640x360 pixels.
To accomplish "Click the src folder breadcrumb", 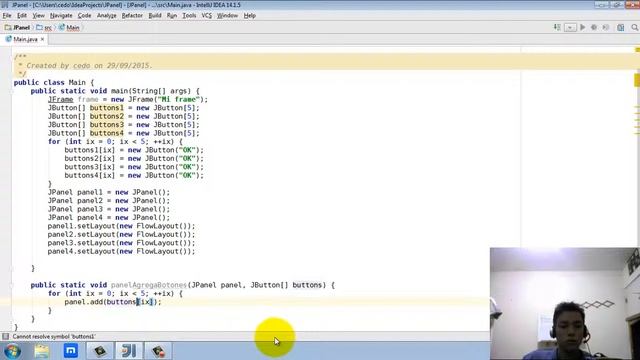I will pyautogui.click(x=44, y=27).
